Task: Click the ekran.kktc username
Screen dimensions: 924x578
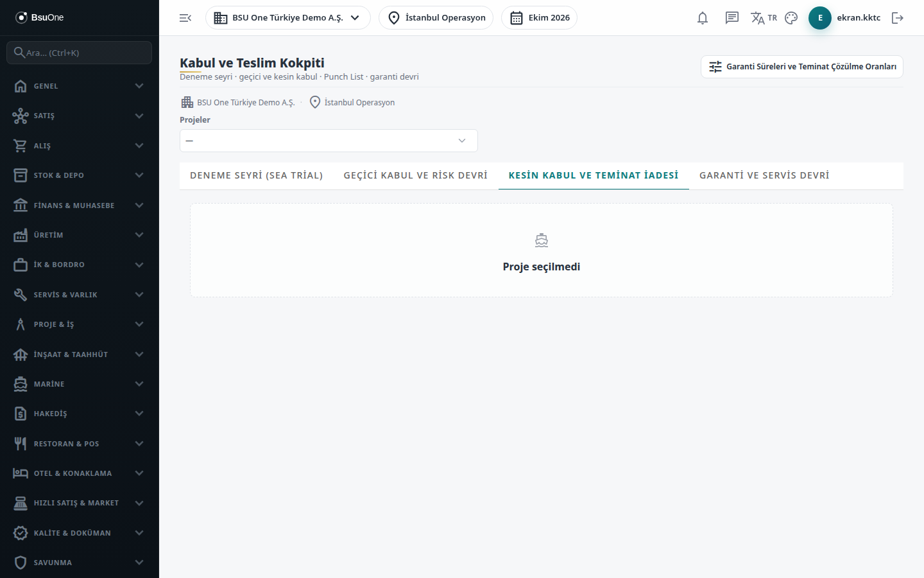Action: click(859, 18)
